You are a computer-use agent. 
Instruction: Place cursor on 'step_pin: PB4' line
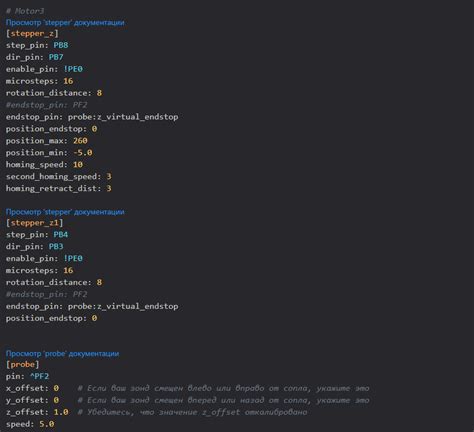pos(37,234)
